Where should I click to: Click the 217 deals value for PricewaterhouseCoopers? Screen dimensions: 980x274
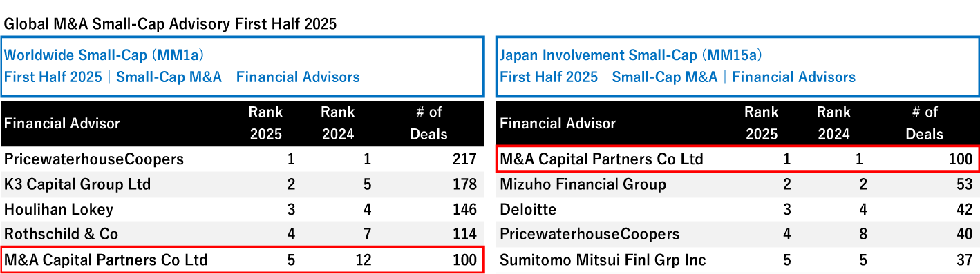(463, 159)
